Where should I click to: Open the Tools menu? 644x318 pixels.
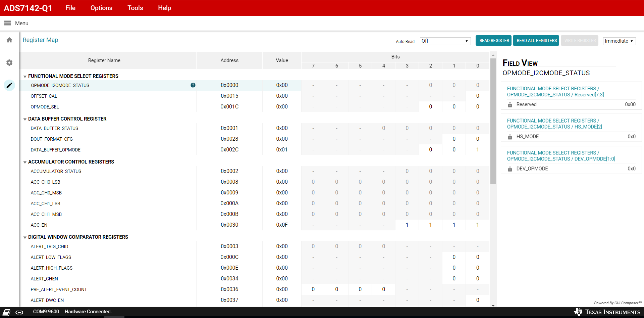click(x=135, y=8)
